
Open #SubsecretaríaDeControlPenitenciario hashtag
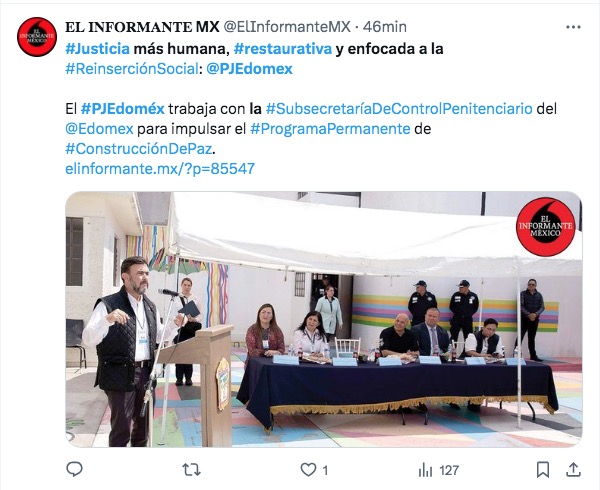click(399, 109)
